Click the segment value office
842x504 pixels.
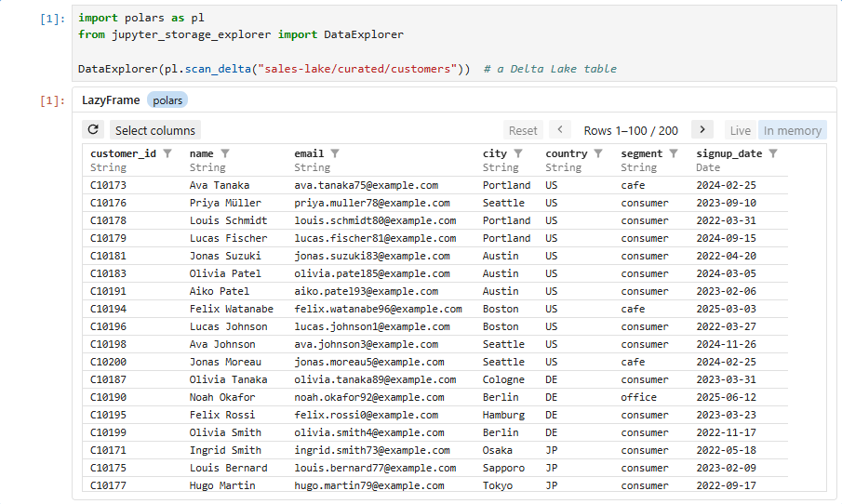point(638,397)
